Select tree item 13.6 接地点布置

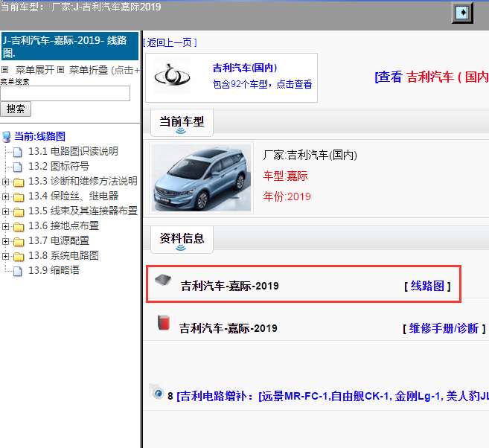click(x=63, y=226)
